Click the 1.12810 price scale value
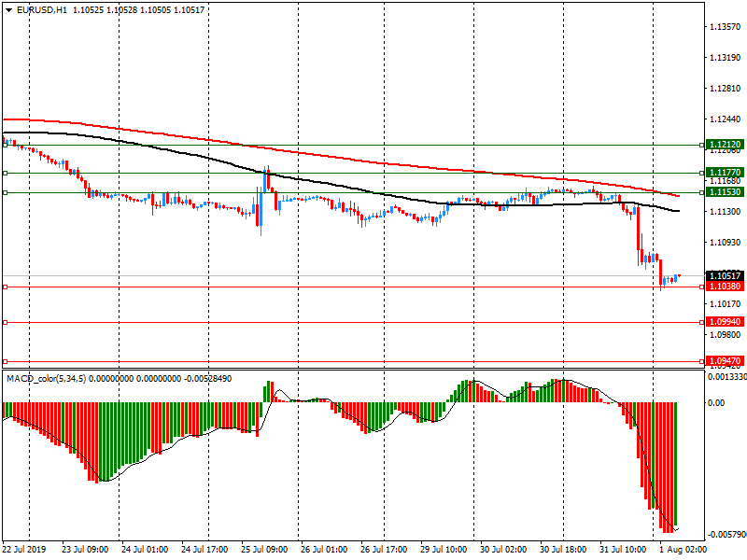Viewport: 747px width, 560px height. (726, 89)
